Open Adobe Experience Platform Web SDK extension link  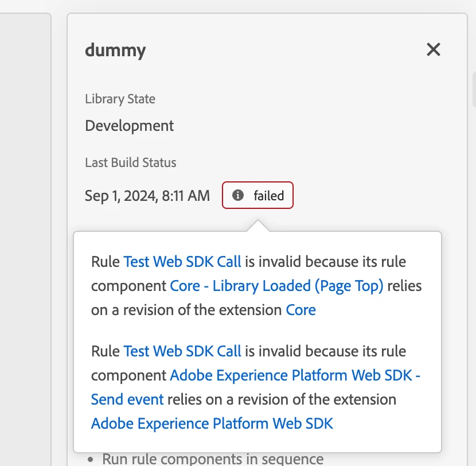pos(212,424)
